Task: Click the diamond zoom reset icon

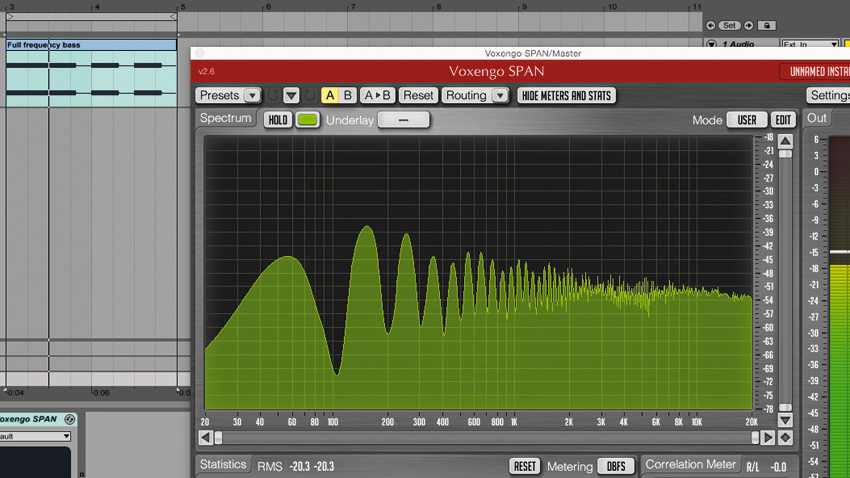Action: 785,437
